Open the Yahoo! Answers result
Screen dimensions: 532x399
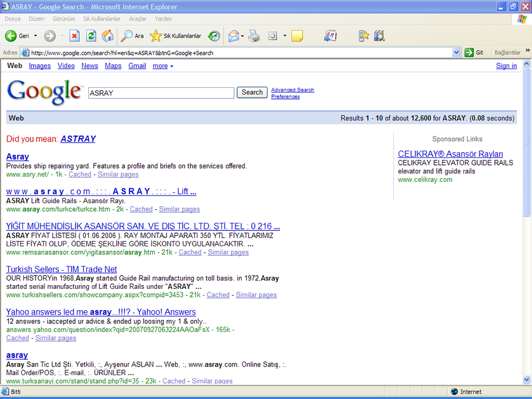pyautogui.click(x=101, y=312)
